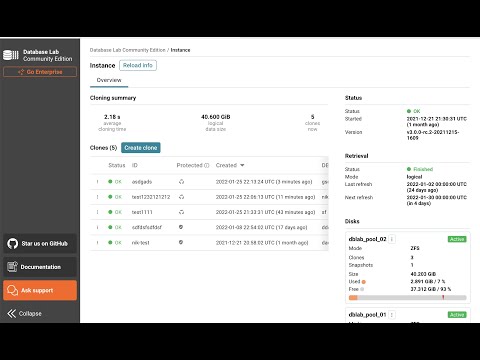This screenshot has width=480, height=360.
Task: Click the Clones (5) heading
Action: 103,148
